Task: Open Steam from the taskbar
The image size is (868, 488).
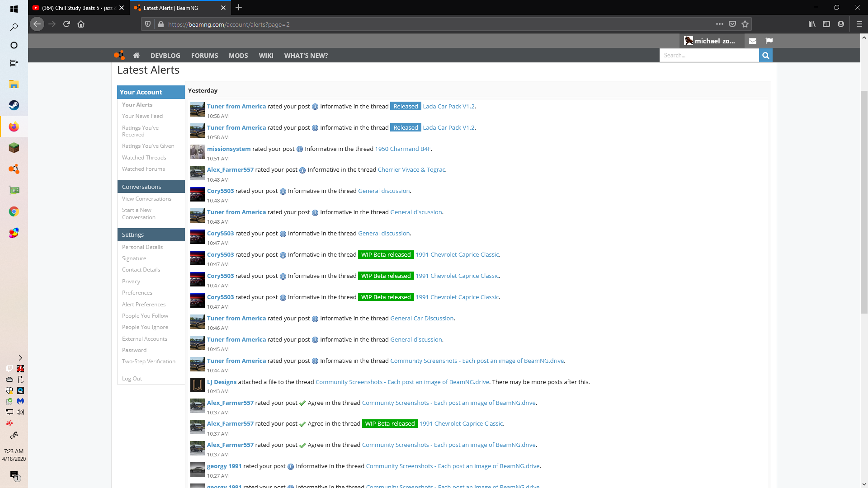Action: click(x=14, y=105)
